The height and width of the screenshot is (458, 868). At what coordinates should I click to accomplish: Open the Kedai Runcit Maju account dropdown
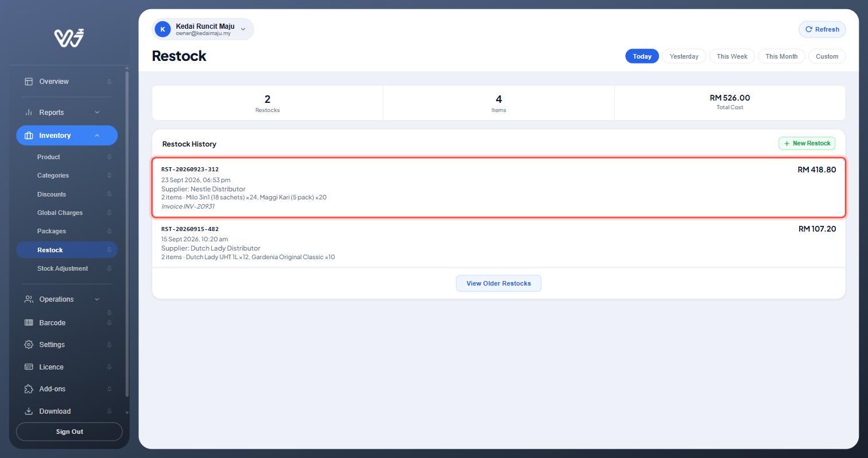[203, 29]
